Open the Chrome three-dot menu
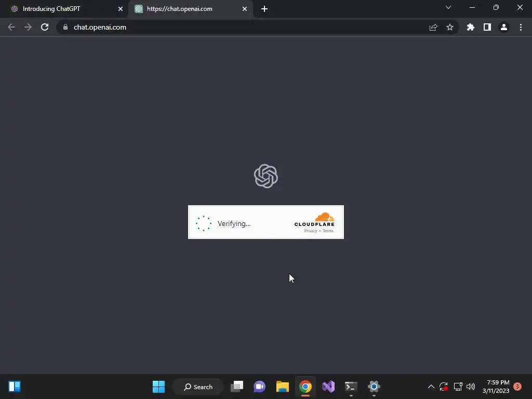Screen dimensions: 532x399 [x=521, y=27]
